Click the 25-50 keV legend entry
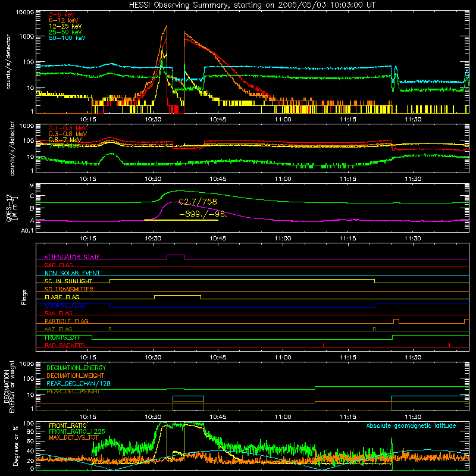Image resolution: width=476 pixels, height=476 pixels. pyautogui.click(x=65, y=32)
